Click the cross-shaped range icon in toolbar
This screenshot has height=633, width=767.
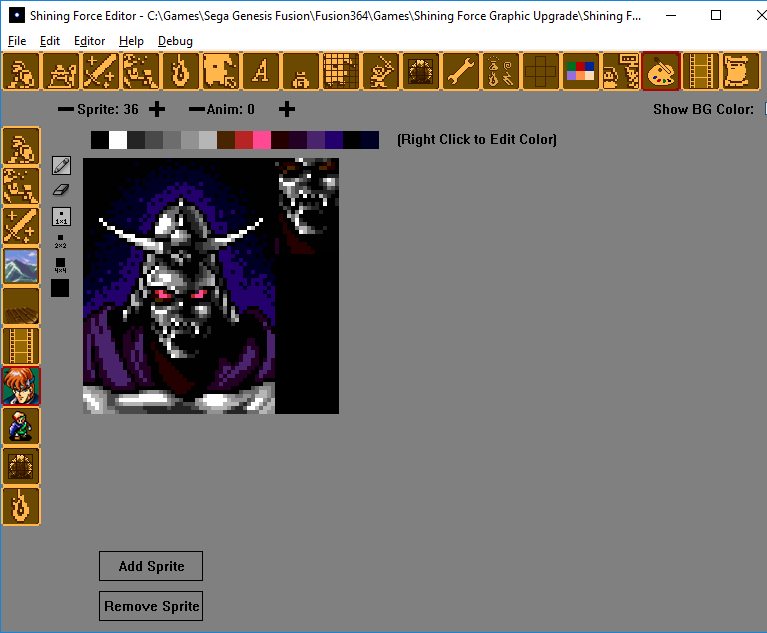541,71
